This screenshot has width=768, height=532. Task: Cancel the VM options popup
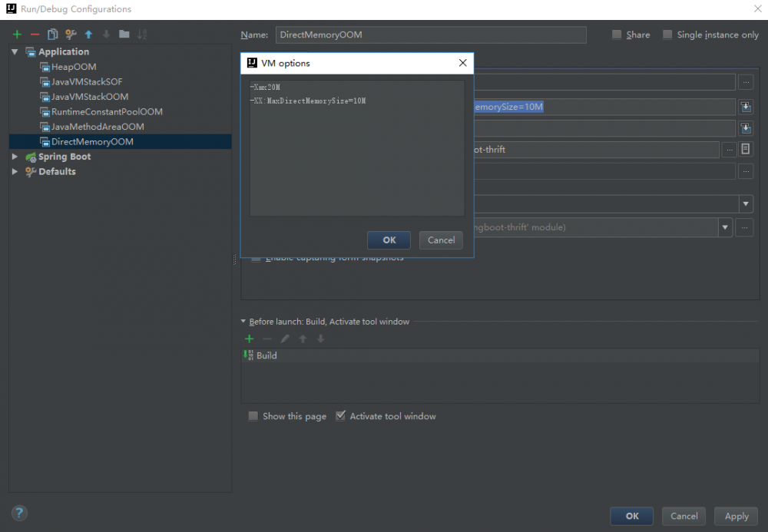click(x=441, y=240)
